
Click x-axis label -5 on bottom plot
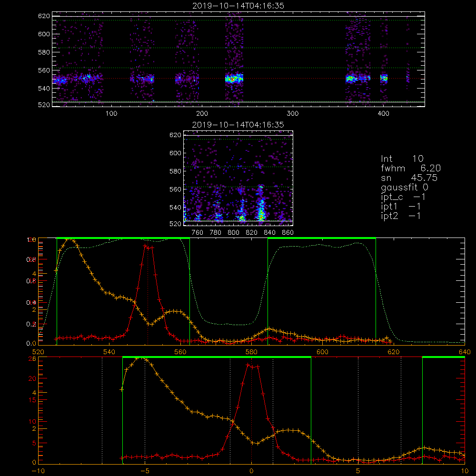pyautogui.click(x=145, y=471)
